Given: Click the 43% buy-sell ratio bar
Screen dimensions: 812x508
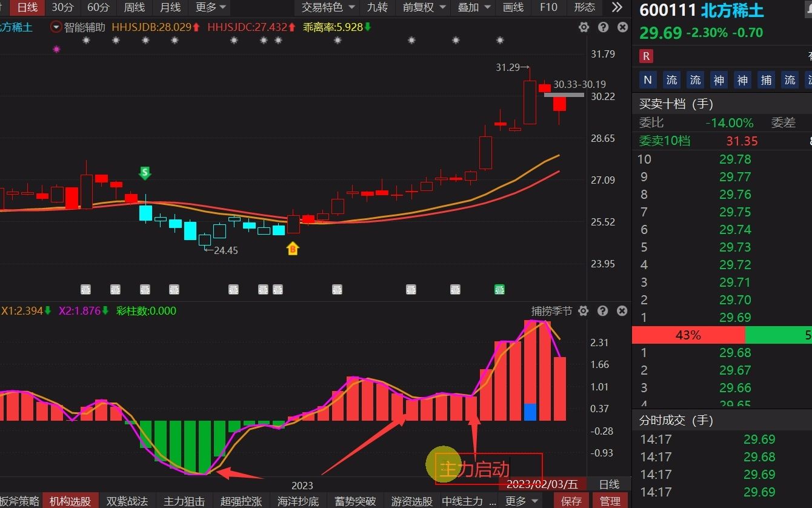Looking at the screenshot, I should click(688, 335).
